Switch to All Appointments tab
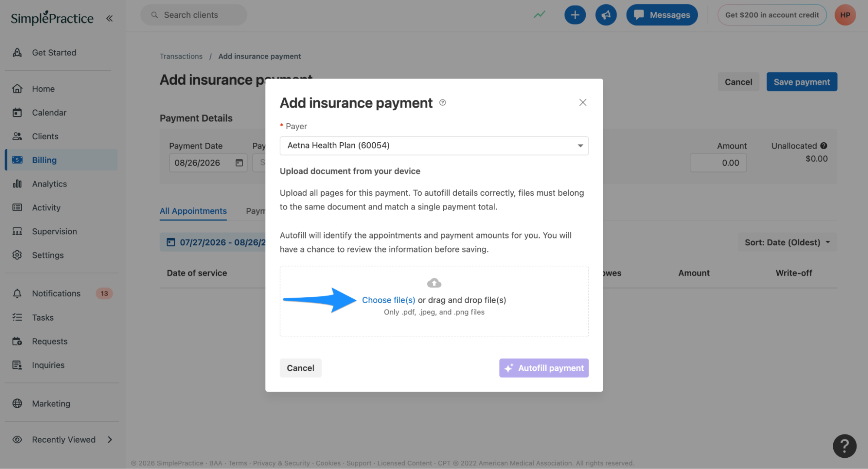 point(193,211)
